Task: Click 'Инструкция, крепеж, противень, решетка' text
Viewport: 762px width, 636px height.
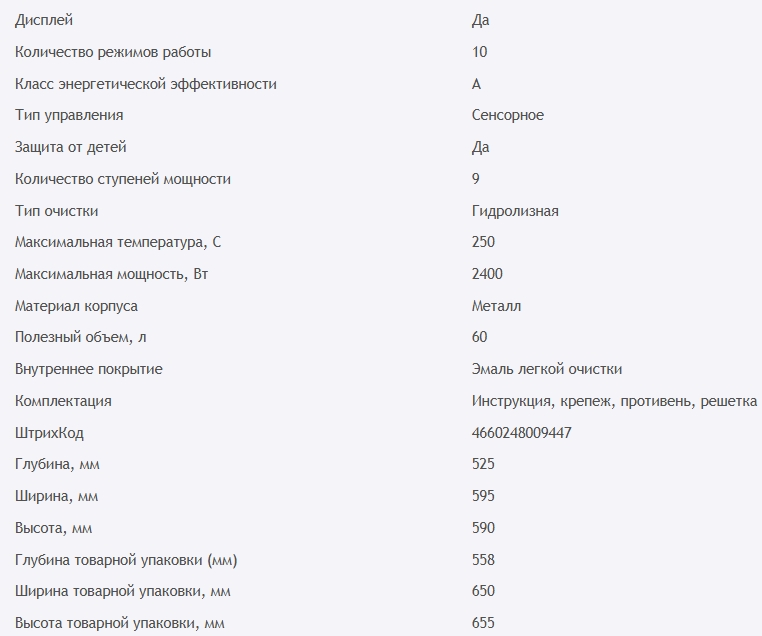Action: pos(613,401)
